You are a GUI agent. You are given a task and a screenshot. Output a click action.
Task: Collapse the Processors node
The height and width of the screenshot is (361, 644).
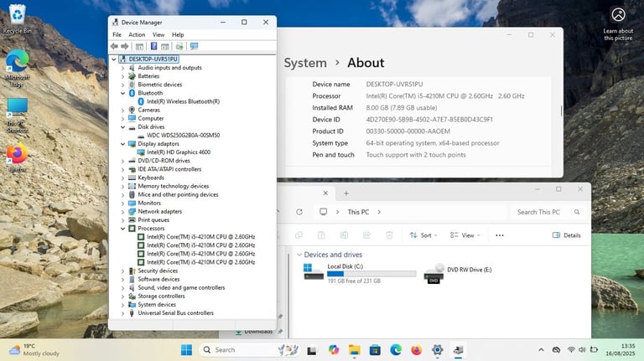(x=122, y=229)
